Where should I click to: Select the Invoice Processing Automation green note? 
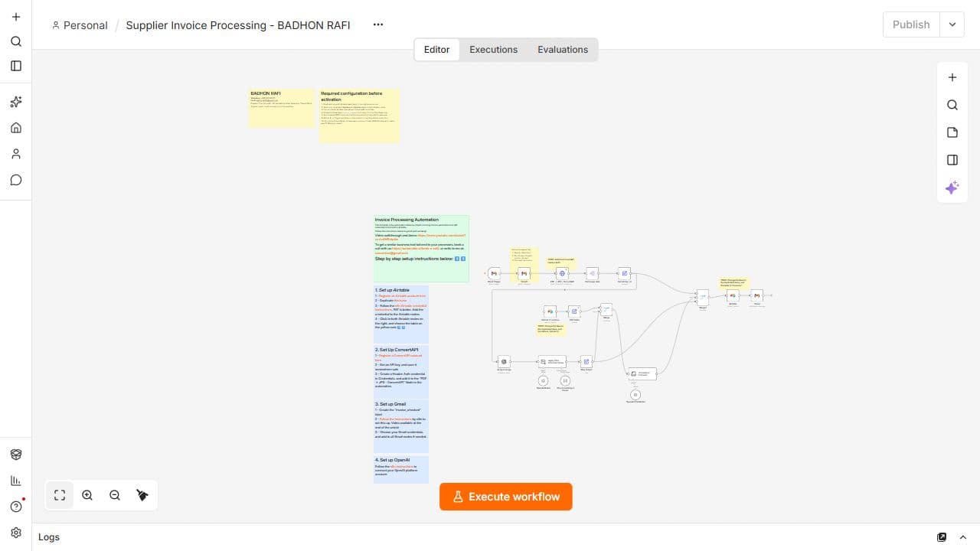point(421,249)
